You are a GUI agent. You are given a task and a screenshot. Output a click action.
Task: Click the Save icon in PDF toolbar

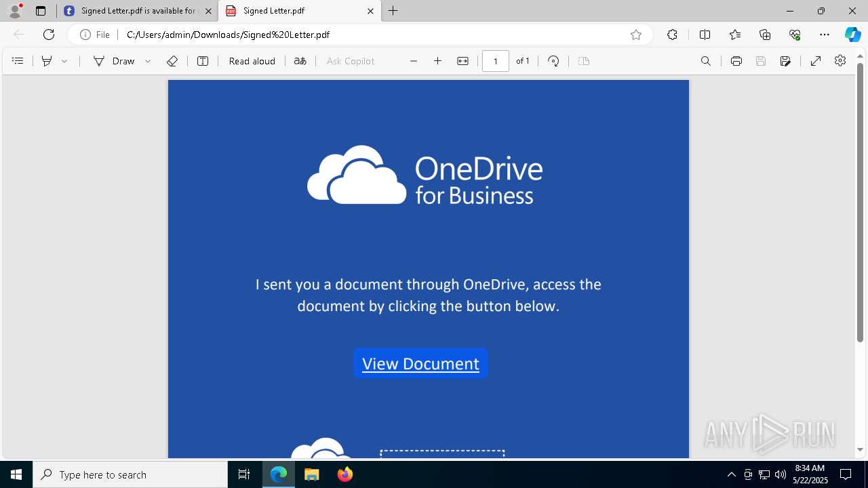(761, 61)
